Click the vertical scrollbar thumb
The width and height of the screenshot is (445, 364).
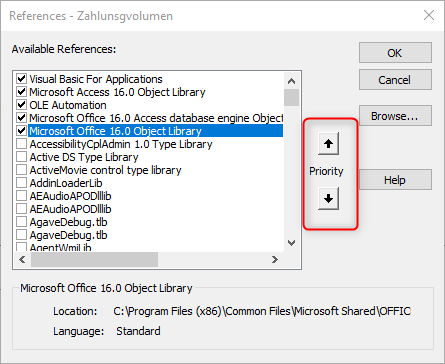[291, 97]
